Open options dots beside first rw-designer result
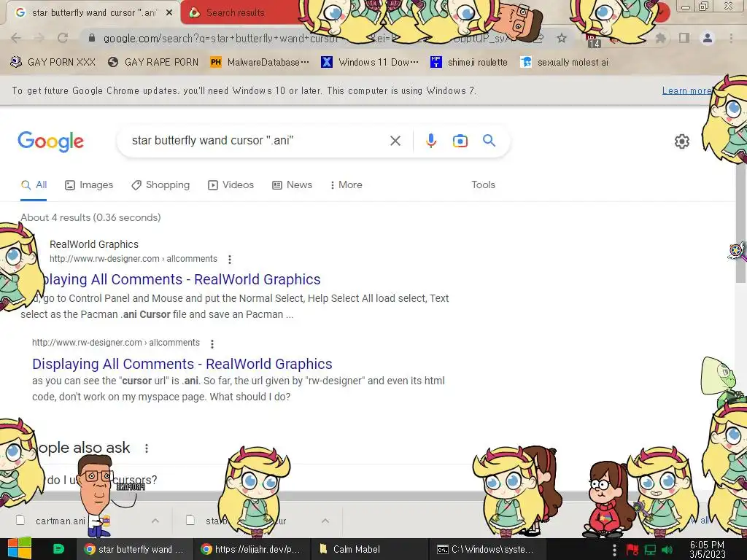This screenshot has height=560, width=747. click(x=230, y=260)
